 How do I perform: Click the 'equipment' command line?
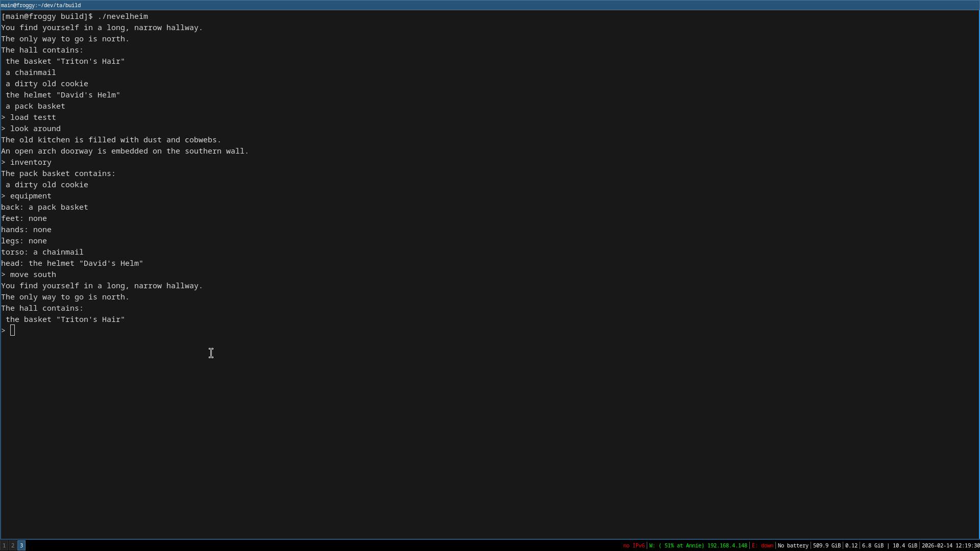click(x=31, y=196)
